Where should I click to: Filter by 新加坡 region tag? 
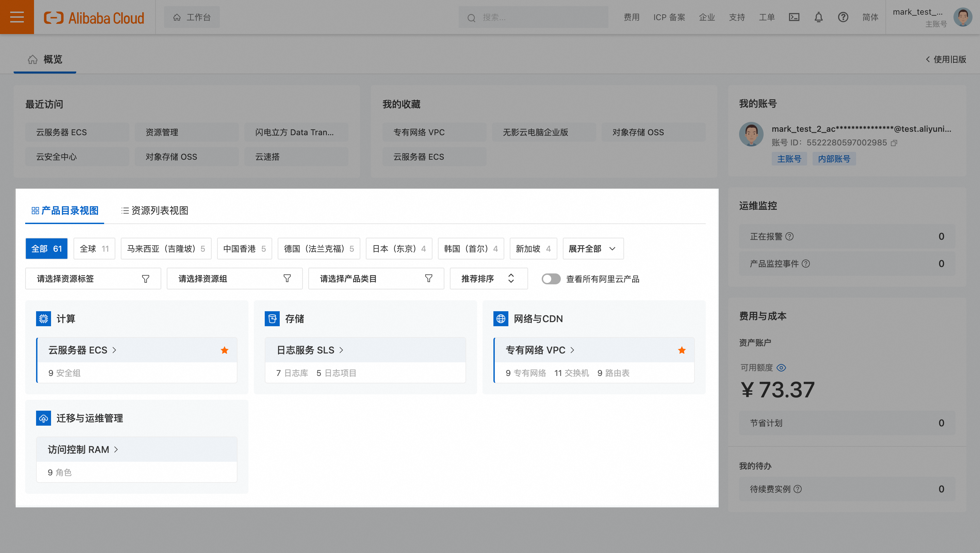tap(533, 249)
